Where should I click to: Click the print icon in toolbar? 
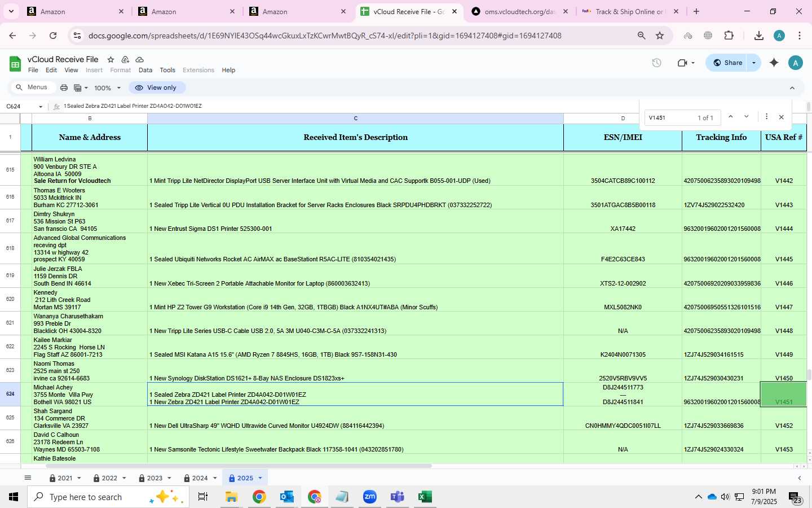(x=64, y=87)
